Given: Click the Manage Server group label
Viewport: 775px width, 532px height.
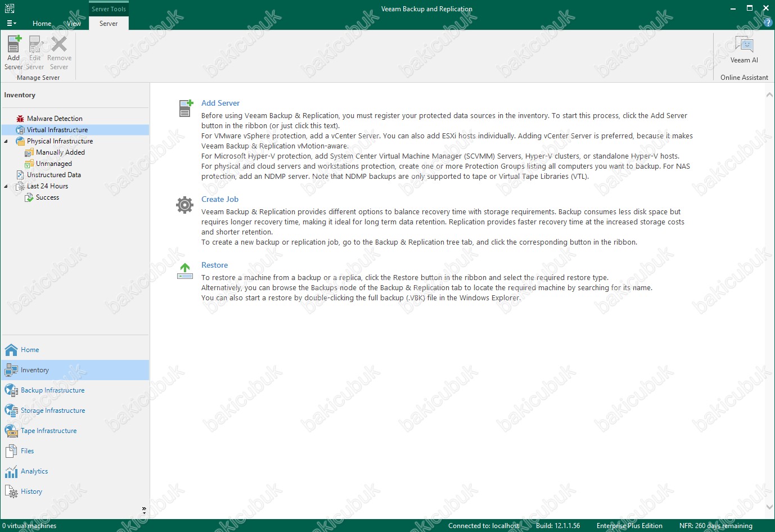Looking at the screenshot, I should [38, 78].
